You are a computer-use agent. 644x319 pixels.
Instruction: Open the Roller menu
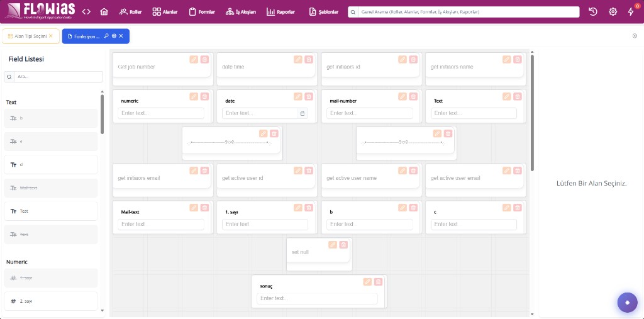click(130, 12)
